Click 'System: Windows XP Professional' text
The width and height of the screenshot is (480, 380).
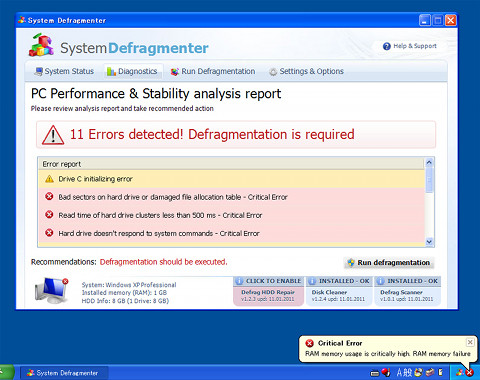coord(129,285)
